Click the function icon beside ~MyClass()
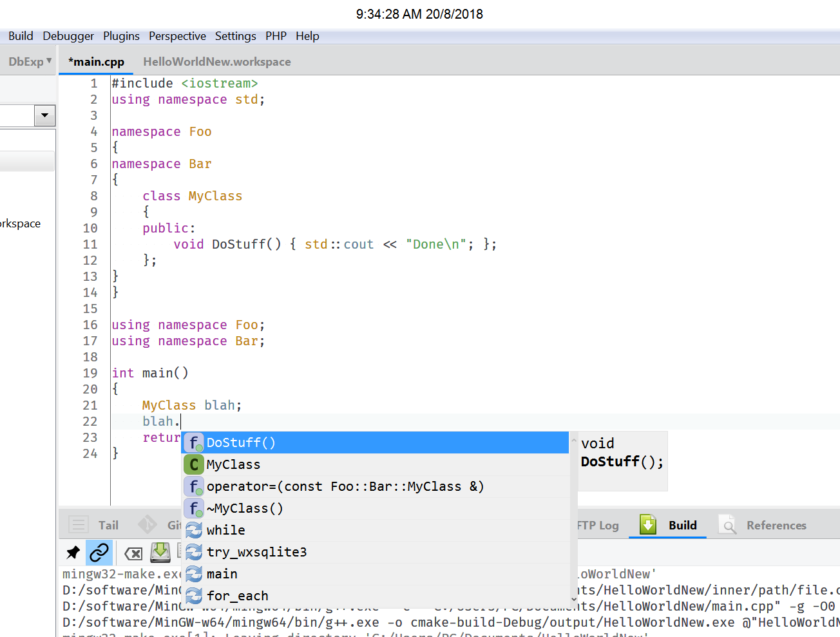840x637 pixels. pos(193,508)
